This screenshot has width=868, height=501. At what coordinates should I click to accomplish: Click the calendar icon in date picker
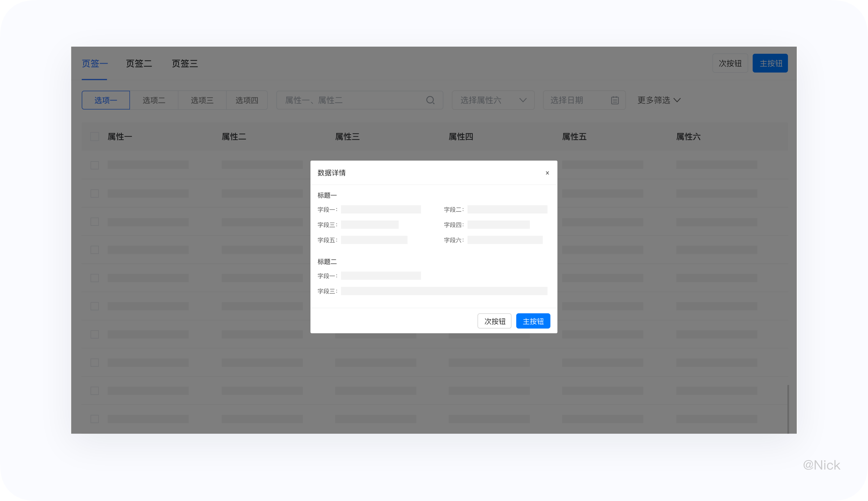[614, 100]
